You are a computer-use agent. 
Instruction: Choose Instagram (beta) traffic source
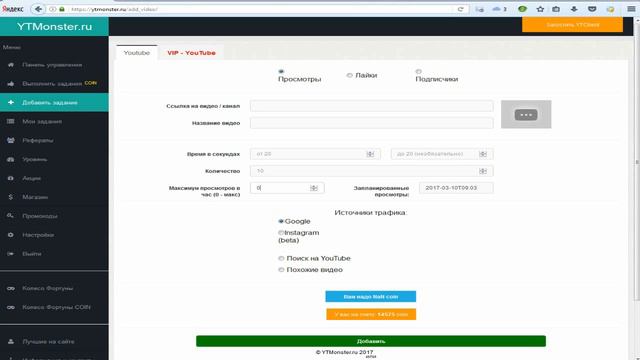(x=281, y=233)
